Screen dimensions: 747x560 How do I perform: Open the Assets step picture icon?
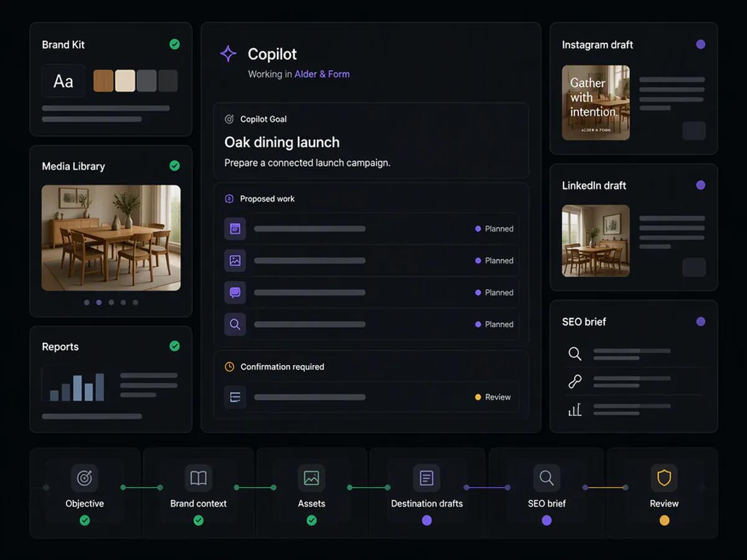[x=312, y=478]
